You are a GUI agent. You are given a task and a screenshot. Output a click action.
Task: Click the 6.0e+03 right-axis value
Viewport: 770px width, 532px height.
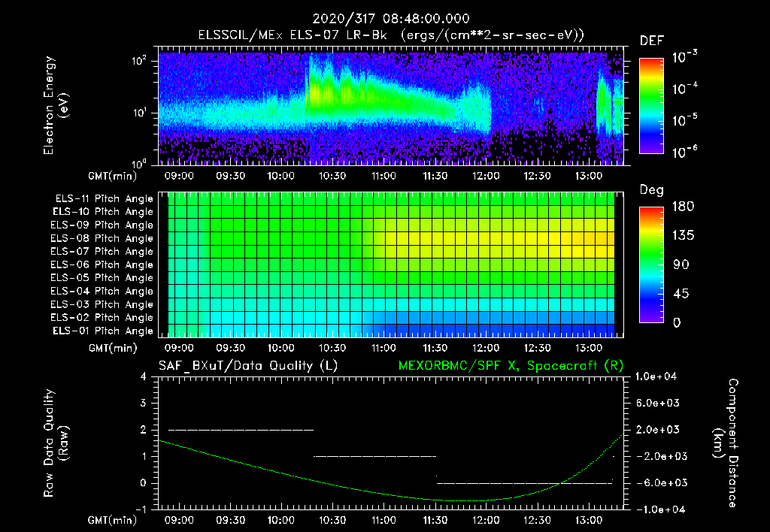pos(657,403)
